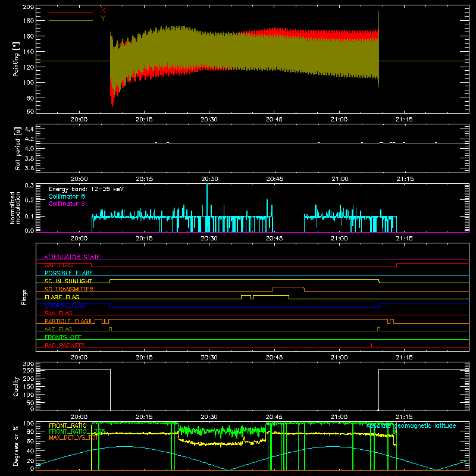The width and height of the screenshot is (476, 476).
Task: Click the red X legend line sample
Action: (71, 12)
